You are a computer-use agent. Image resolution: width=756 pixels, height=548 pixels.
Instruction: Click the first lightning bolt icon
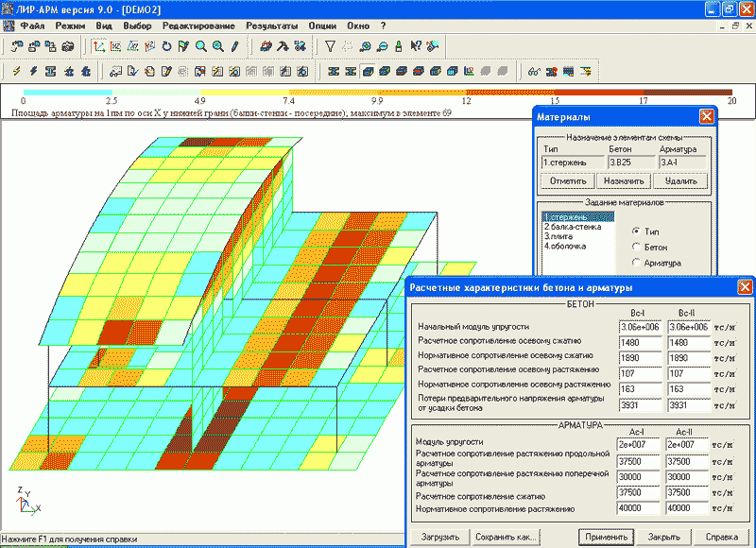click(16, 71)
